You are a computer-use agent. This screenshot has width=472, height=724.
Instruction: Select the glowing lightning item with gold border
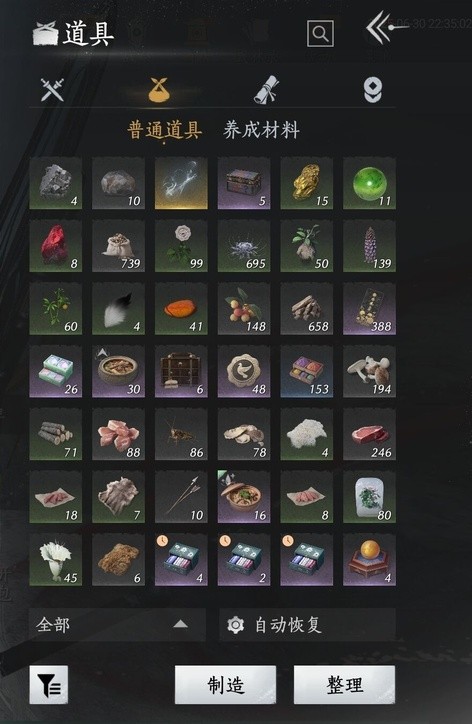point(181,183)
